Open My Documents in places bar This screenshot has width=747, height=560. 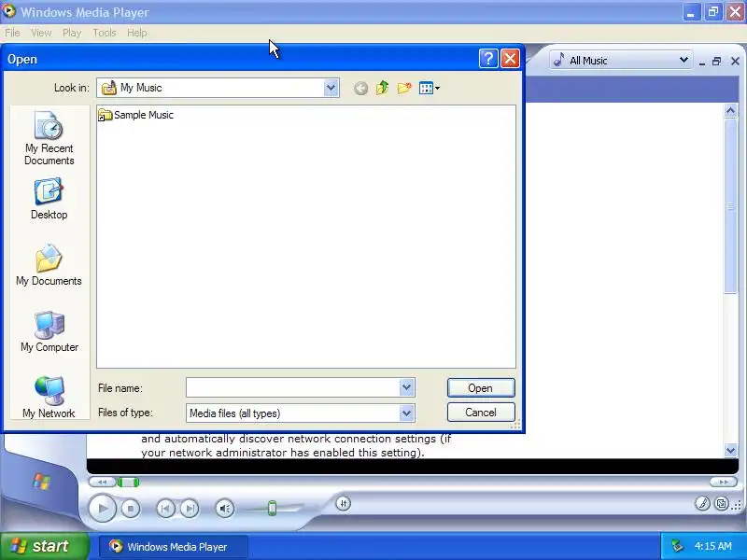click(49, 265)
